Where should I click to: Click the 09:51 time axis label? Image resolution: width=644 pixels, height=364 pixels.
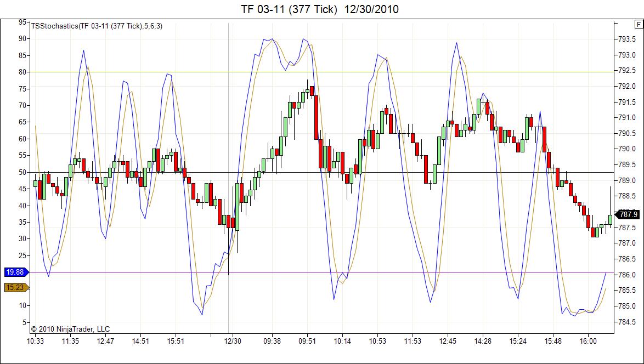pyautogui.click(x=307, y=342)
